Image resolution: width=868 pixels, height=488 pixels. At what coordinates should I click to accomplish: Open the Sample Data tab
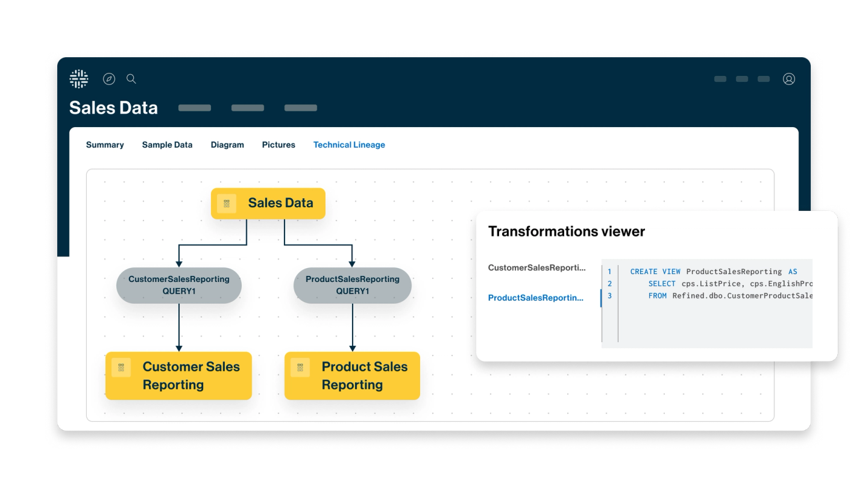tap(167, 145)
